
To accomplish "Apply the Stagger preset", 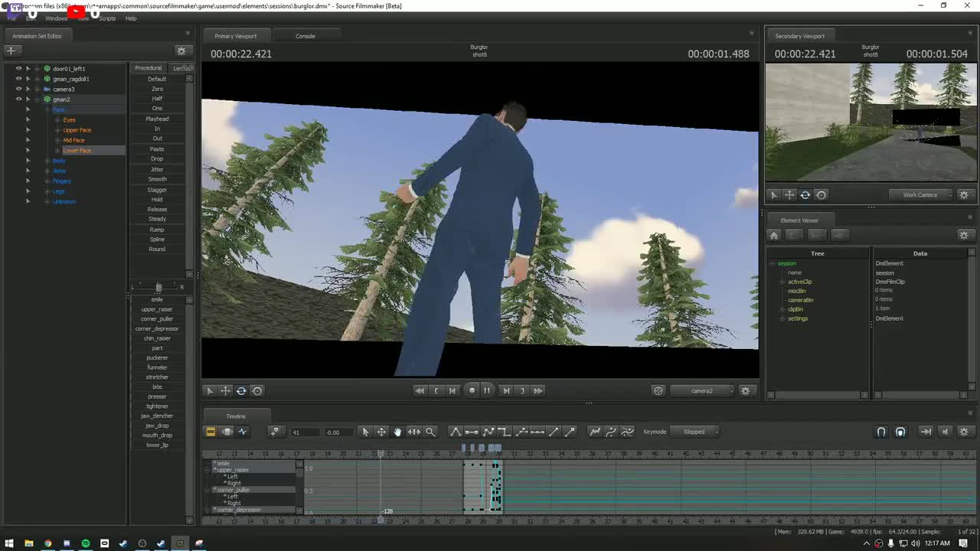I will (x=157, y=189).
